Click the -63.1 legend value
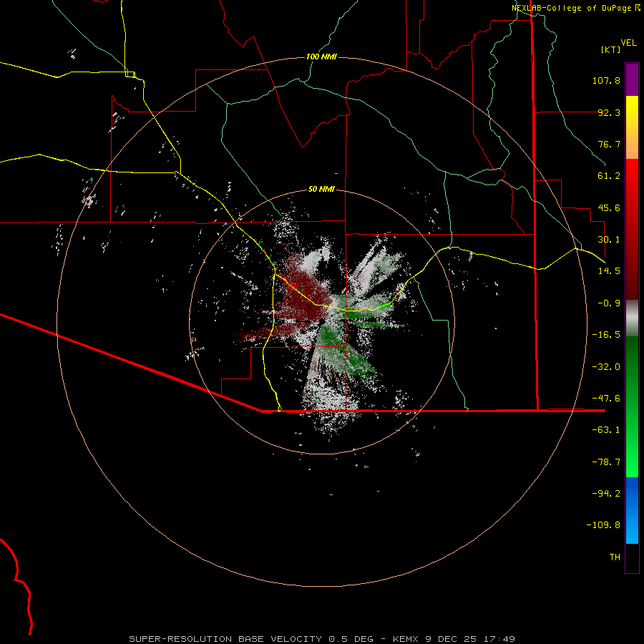The height and width of the screenshot is (644, 644). point(606,430)
